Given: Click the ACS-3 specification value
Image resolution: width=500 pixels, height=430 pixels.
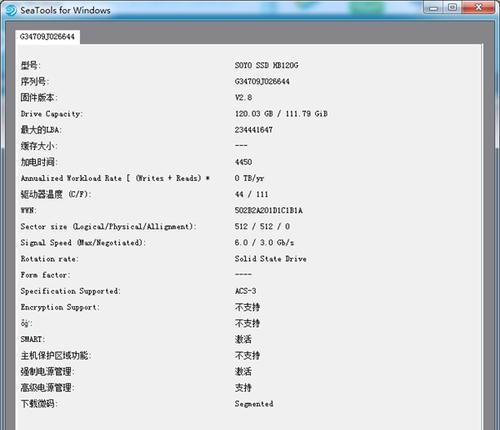Looking at the screenshot, I should pyautogui.click(x=245, y=291).
